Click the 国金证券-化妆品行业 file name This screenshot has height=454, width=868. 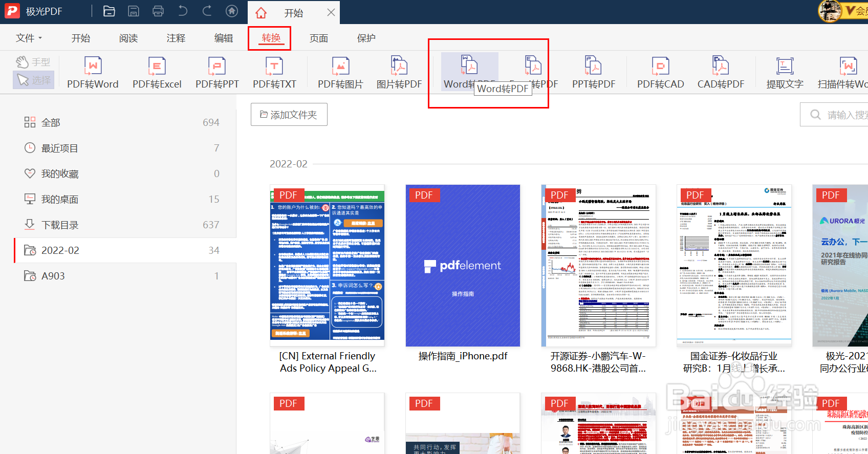coord(734,362)
